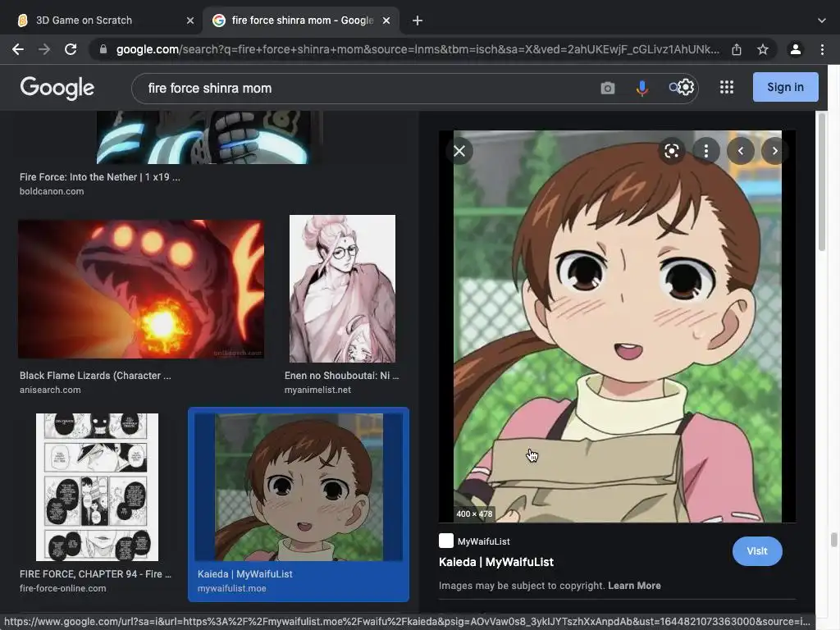840x630 pixels.
Task: Open the Google apps grid
Action: coord(727,87)
